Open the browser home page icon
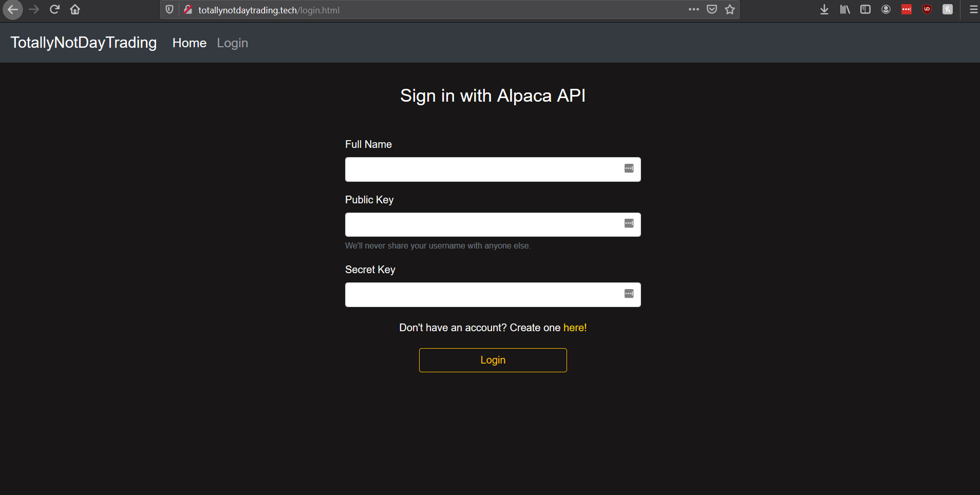Image resolution: width=980 pixels, height=495 pixels. pyautogui.click(x=75, y=10)
